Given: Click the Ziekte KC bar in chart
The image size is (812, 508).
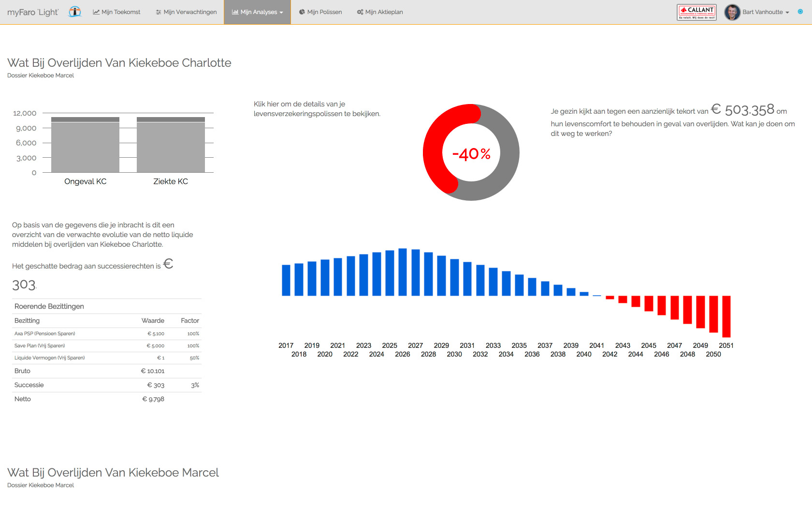Looking at the screenshot, I should click(171, 145).
